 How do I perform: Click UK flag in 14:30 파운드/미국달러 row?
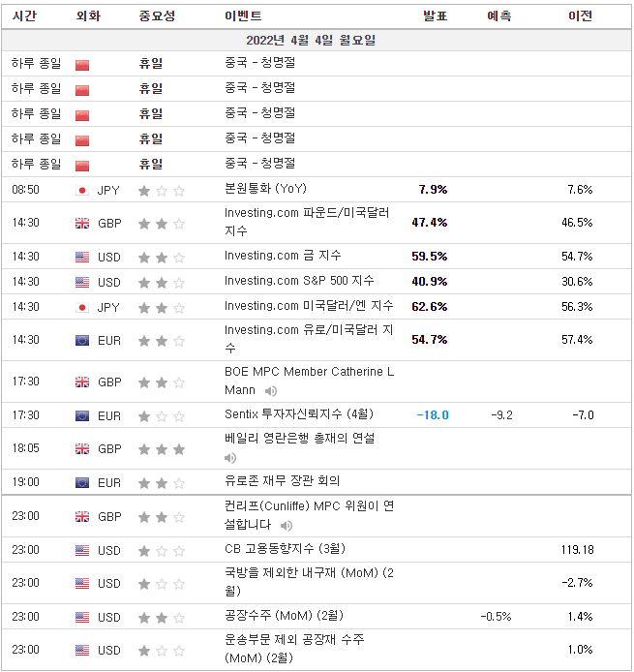tap(82, 224)
